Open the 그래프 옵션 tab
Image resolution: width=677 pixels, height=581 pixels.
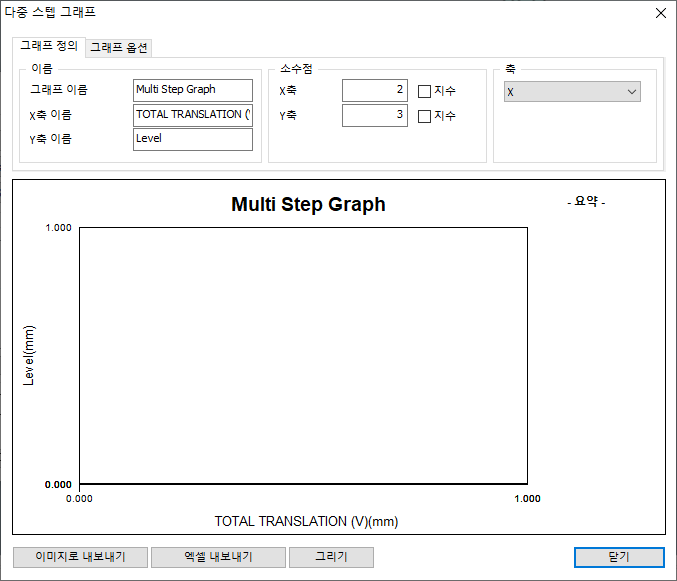(x=119, y=47)
